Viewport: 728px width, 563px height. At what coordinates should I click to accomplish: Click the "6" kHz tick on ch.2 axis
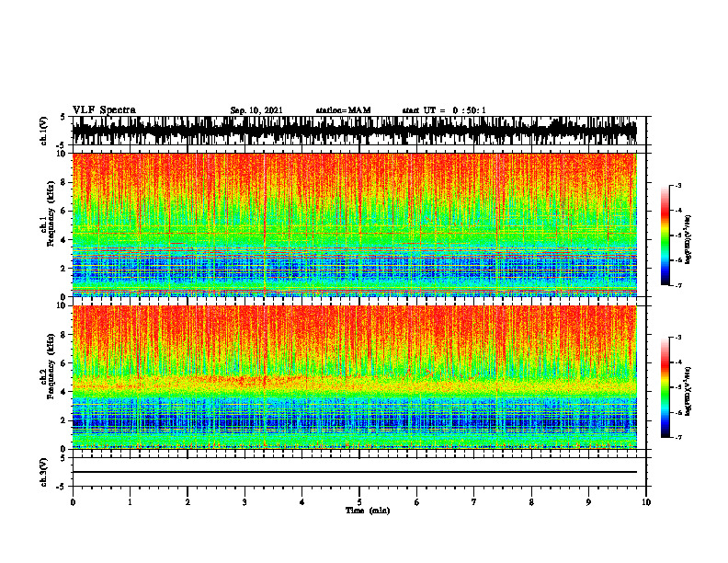click(x=64, y=363)
